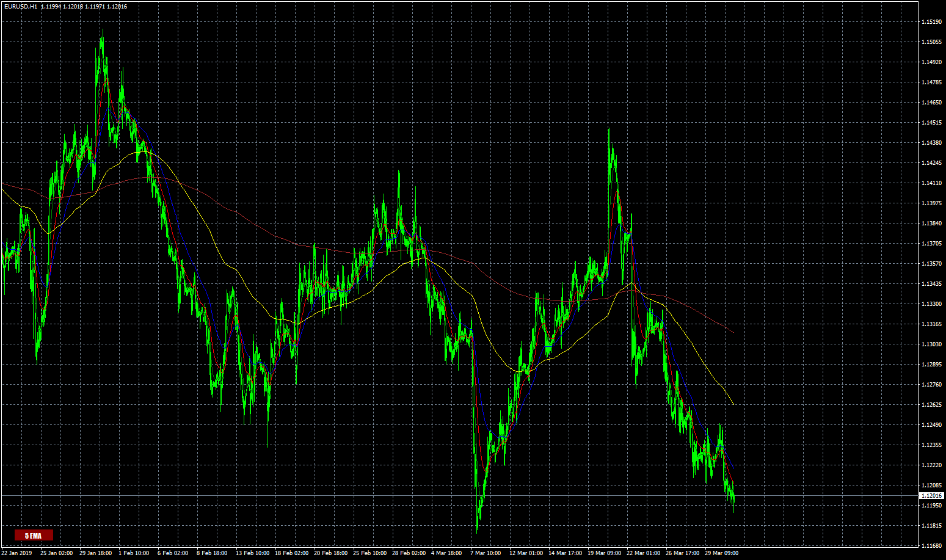Select price level 1.14245 on axis
The width and height of the screenshot is (946, 560).
[931, 163]
